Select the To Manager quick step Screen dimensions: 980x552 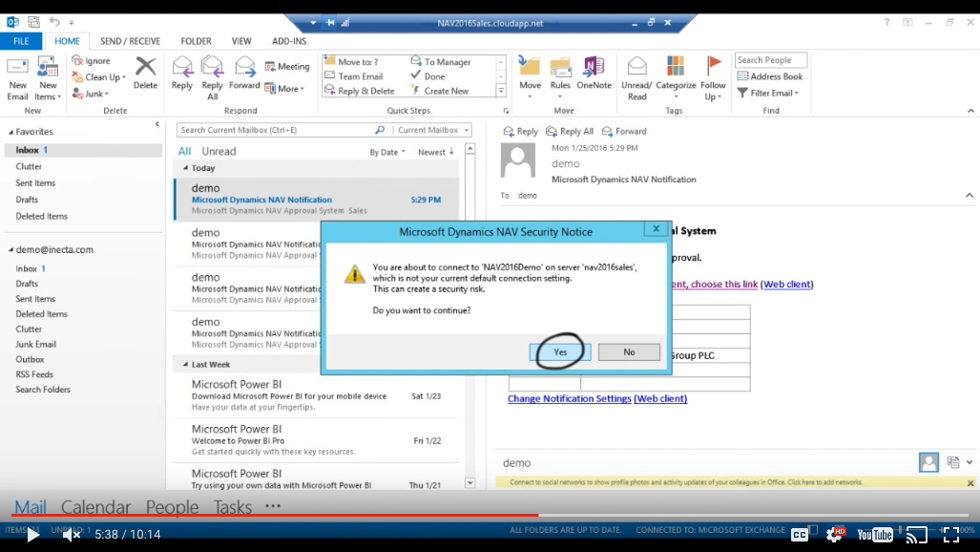coord(441,62)
